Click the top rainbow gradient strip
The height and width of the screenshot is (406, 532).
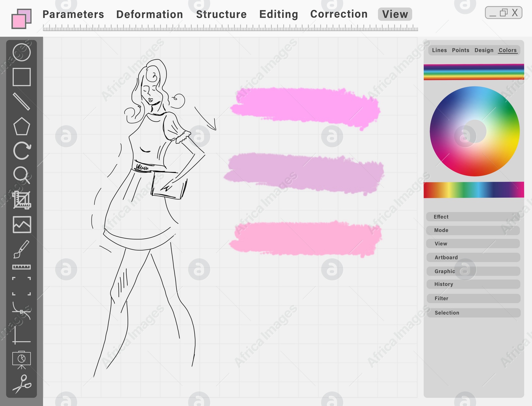(x=473, y=72)
